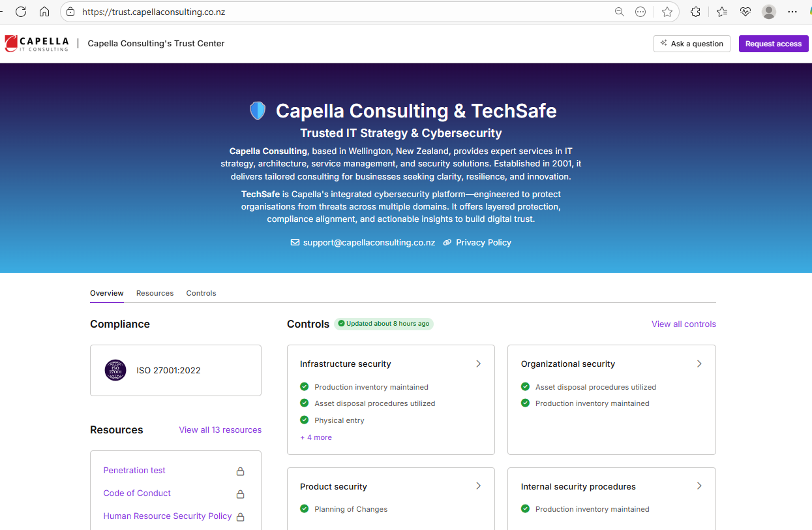The width and height of the screenshot is (812, 530).
Task: Expand the Internal security procedures chevron
Action: (699, 486)
